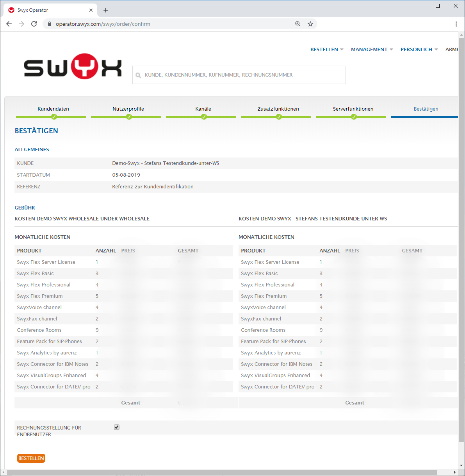Open the zoom magnifier in address bar
465x476 pixels.
[298, 24]
